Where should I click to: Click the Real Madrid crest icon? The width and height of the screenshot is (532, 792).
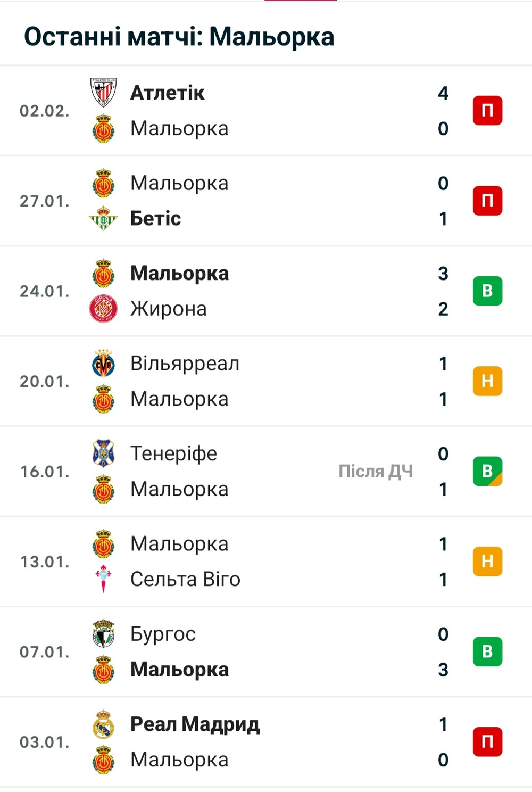point(103,724)
